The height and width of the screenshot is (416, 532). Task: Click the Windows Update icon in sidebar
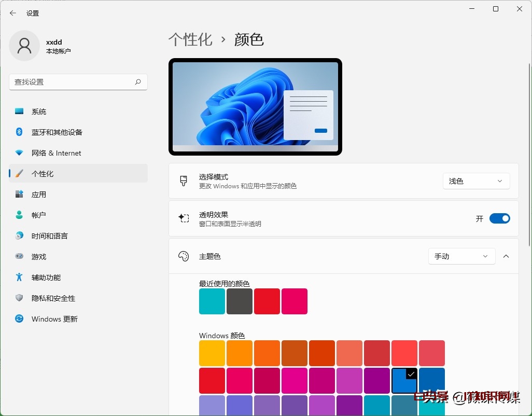click(18, 319)
